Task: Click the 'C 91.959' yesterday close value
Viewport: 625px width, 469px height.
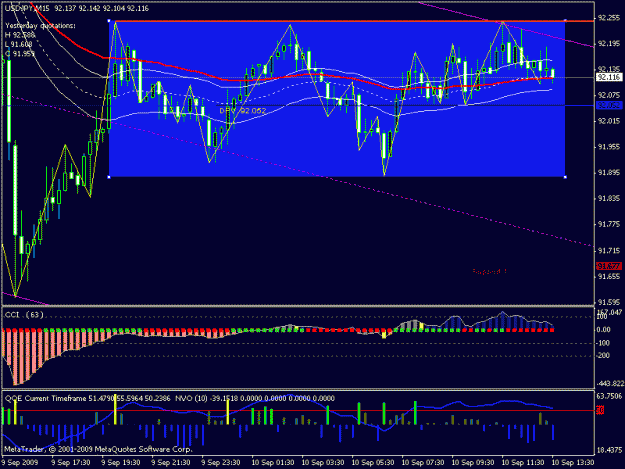Action: click(x=20, y=53)
